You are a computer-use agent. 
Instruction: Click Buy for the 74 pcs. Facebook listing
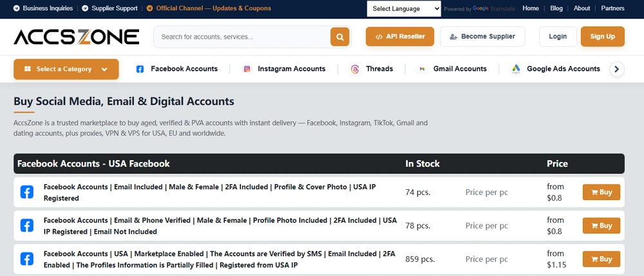(x=601, y=192)
